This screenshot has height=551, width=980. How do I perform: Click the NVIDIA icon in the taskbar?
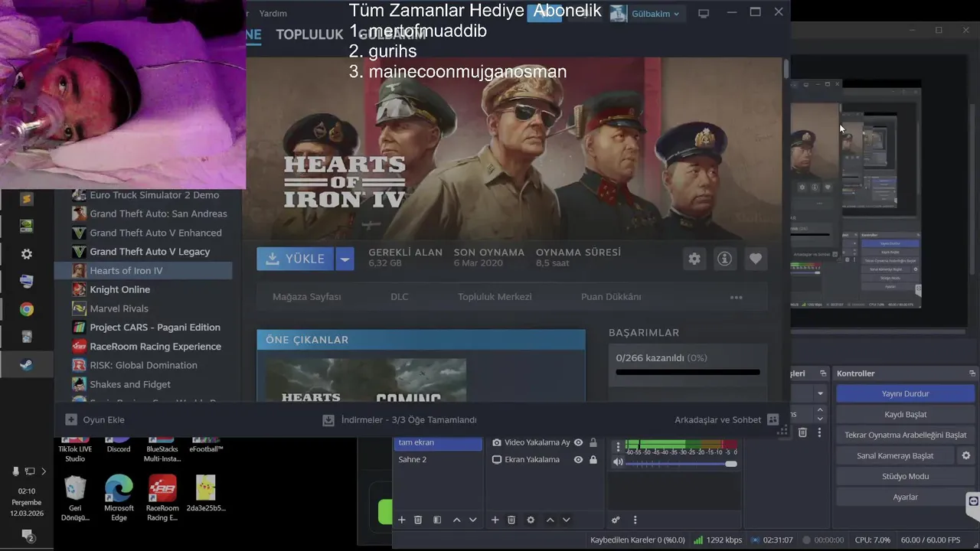pos(27,227)
